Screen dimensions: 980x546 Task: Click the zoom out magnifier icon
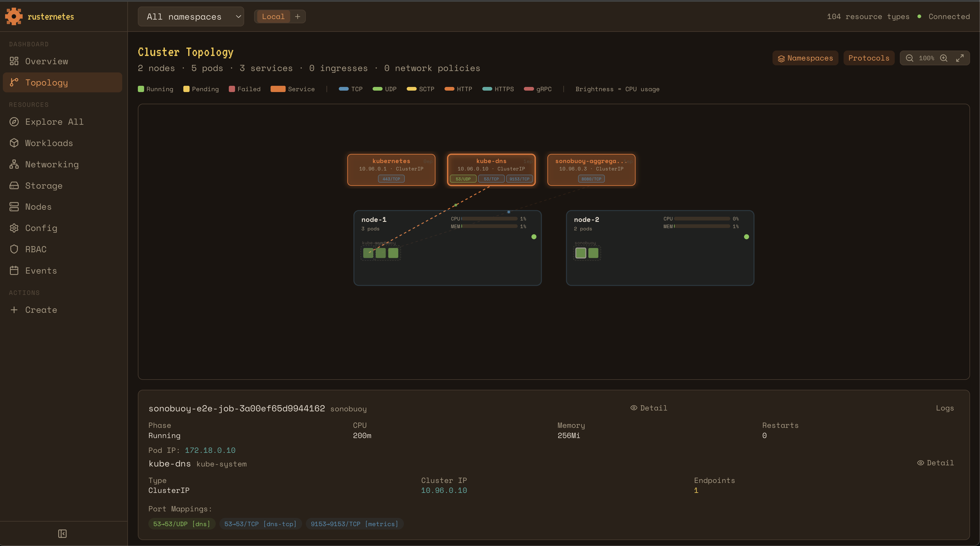(909, 58)
